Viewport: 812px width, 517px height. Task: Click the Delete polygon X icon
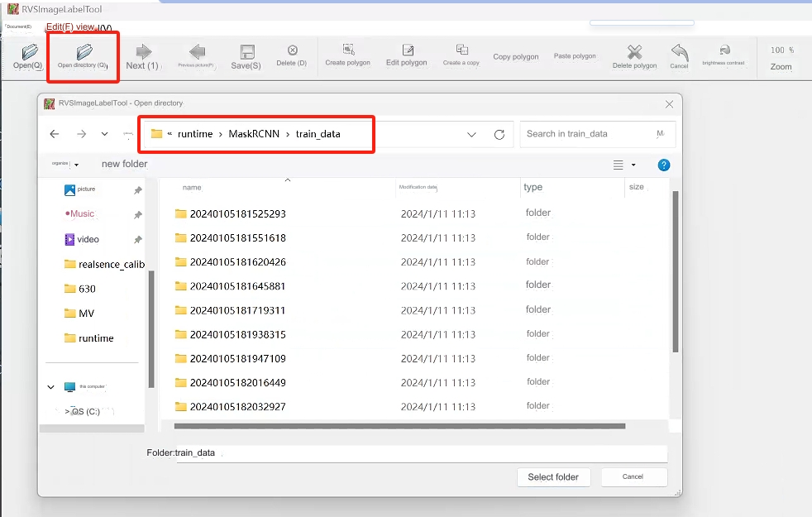[634, 52]
